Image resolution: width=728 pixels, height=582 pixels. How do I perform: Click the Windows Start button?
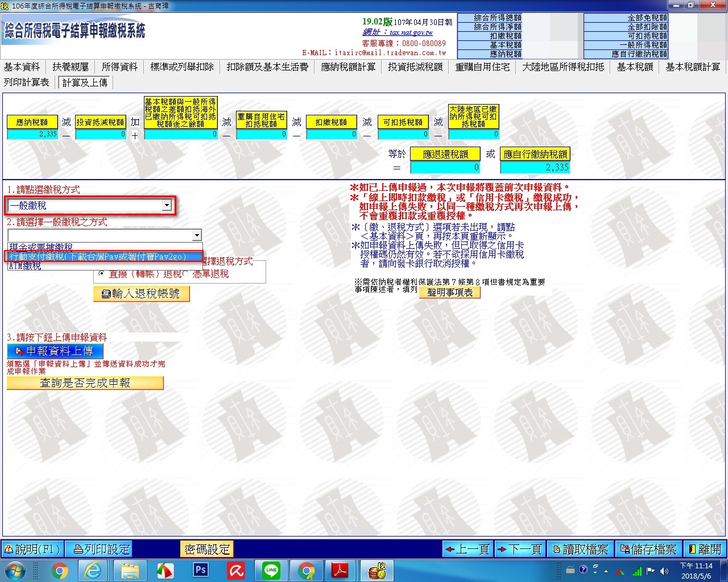(15, 569)
